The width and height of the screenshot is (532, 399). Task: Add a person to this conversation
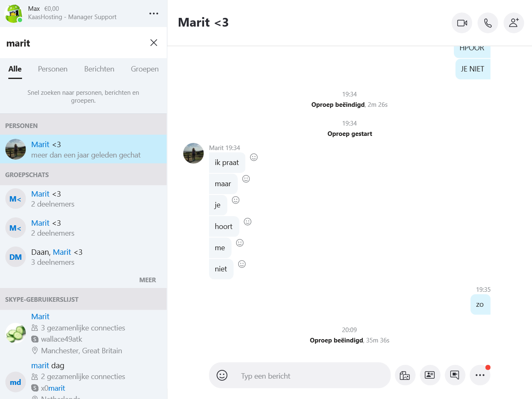coord(513,23)
